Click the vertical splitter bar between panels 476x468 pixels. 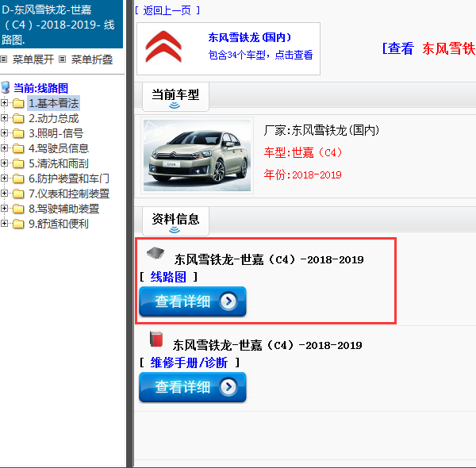pyautogui.click(x=130, y=234)
